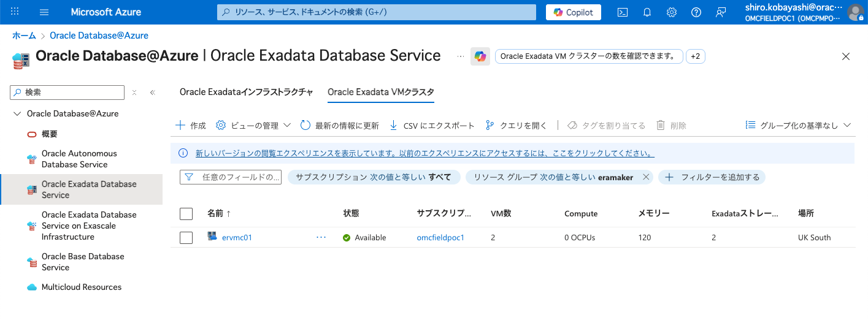Collapse the Oracle Database@Azure tree node
The height and width of the screenshot is (323, 868).
pyautogui.click(x=17, y=114)
